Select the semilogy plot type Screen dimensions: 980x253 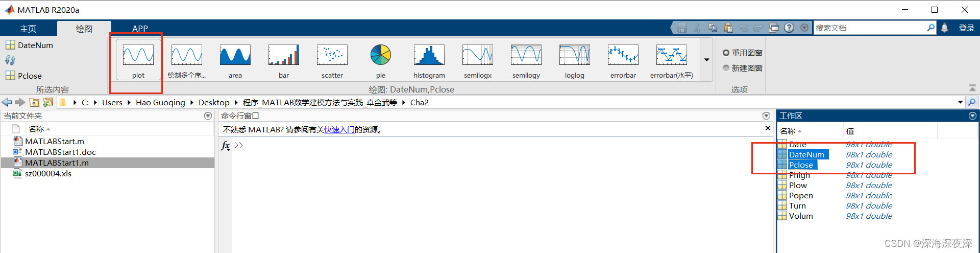(526, 60)
